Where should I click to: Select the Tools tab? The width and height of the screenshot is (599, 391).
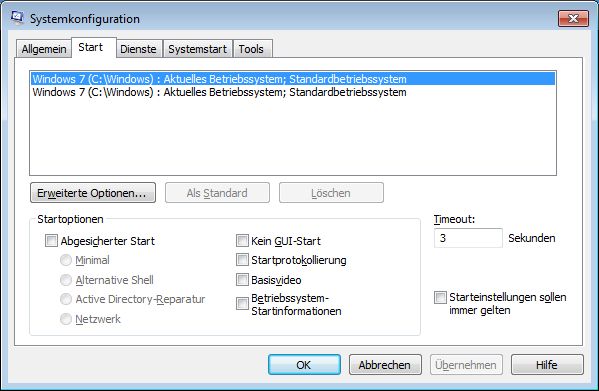point(251,49)
